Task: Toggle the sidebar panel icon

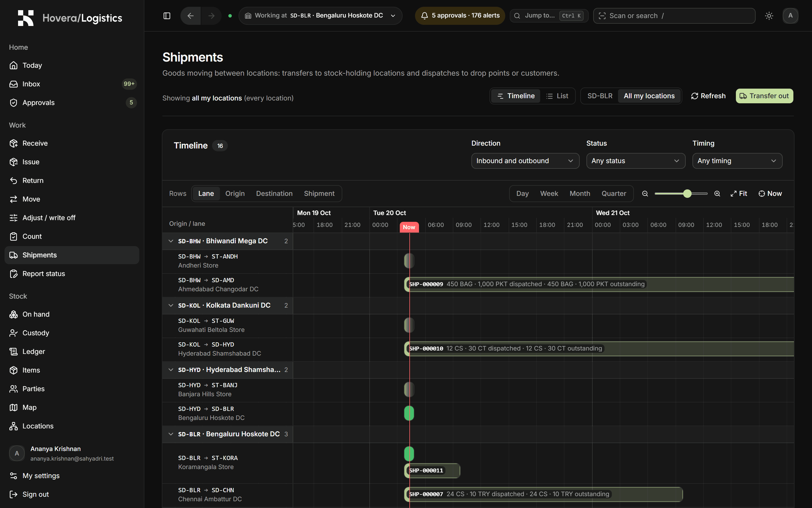Action: click(x=167, y=16)
